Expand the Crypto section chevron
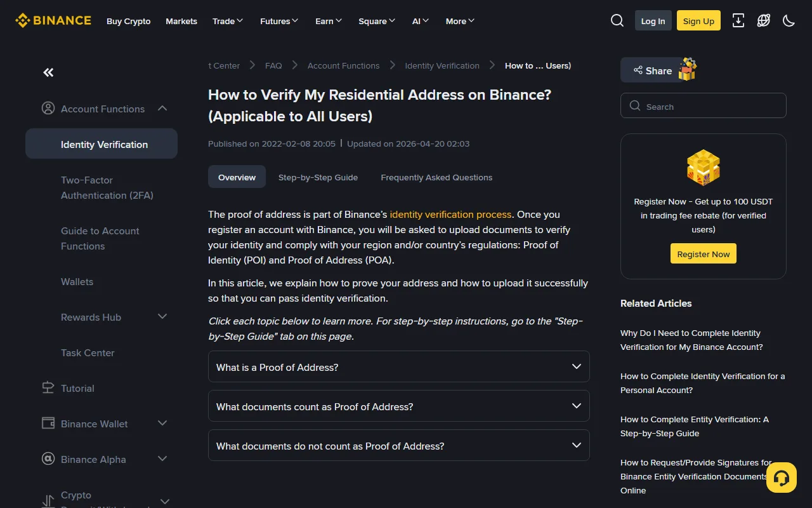Image resolution: width=812 pixels, height=508 pixels. 164,502
